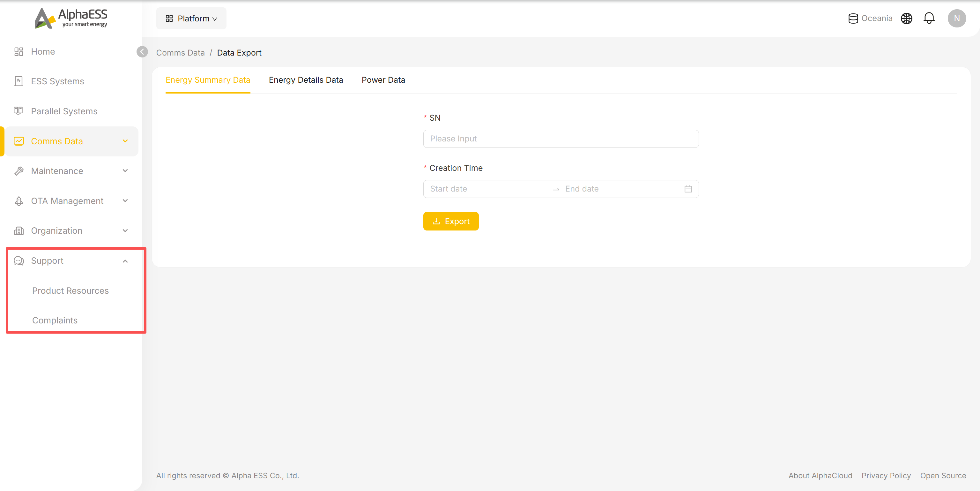Click the Support chat bubble icon
This screenshot has width=980, height=491.
19,261
